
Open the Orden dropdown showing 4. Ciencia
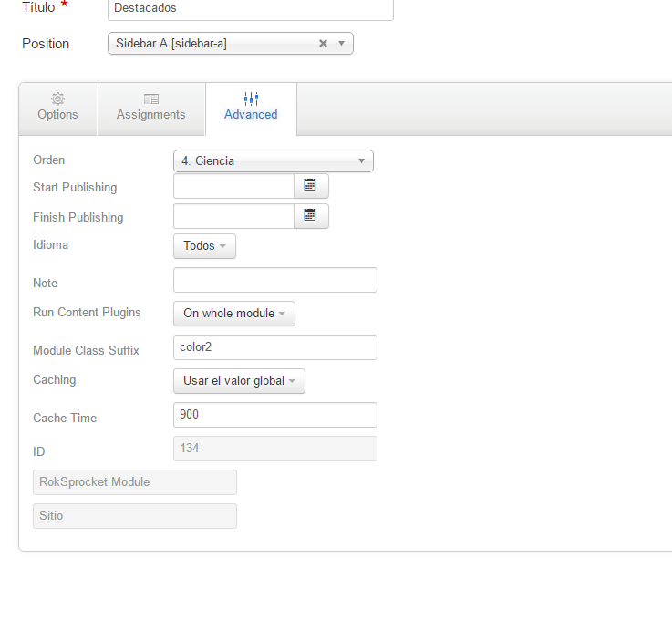coord(274,161)
